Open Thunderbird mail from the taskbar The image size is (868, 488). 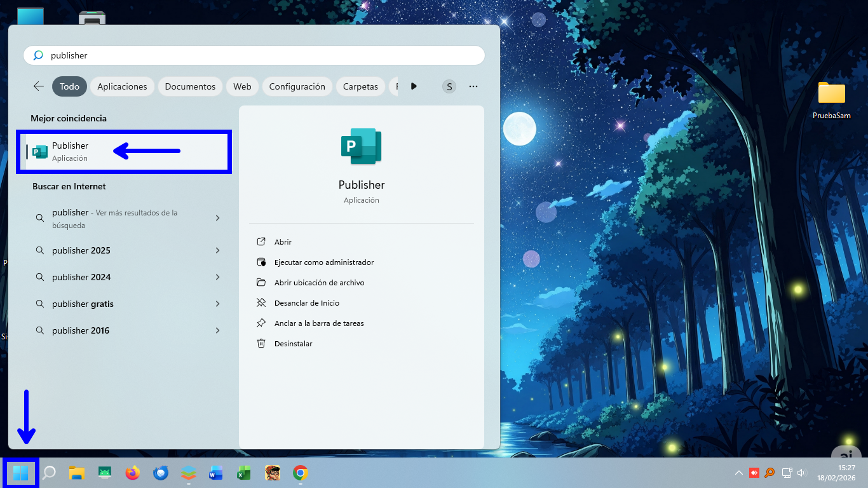tap(160, 473)
